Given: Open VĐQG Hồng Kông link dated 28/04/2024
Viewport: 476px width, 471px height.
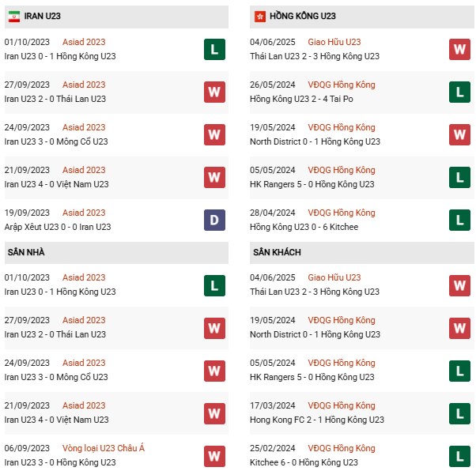Looking at the screenshot, I should coord(342,213).
